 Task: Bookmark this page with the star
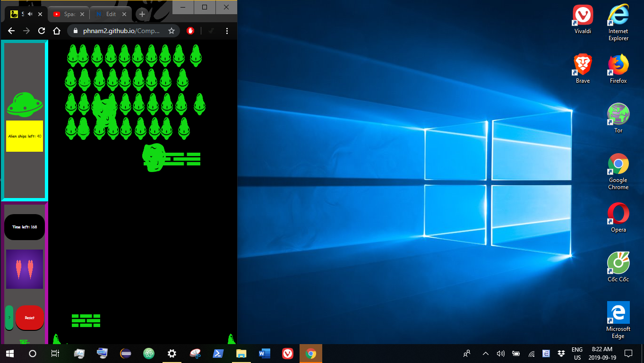[x=172, y=31]
